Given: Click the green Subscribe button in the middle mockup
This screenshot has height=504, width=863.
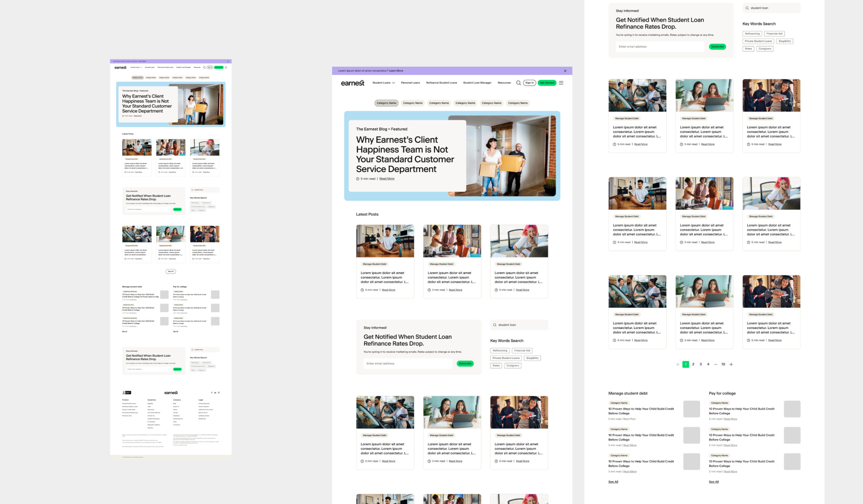Looking at the screenshot, I should pyautogui.click(x=465, y=364).
